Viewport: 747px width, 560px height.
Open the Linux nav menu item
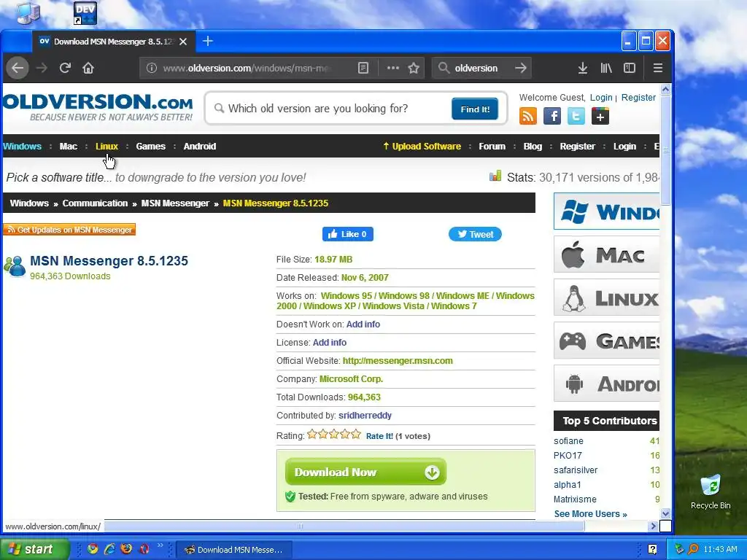click(x=107, y=146)
